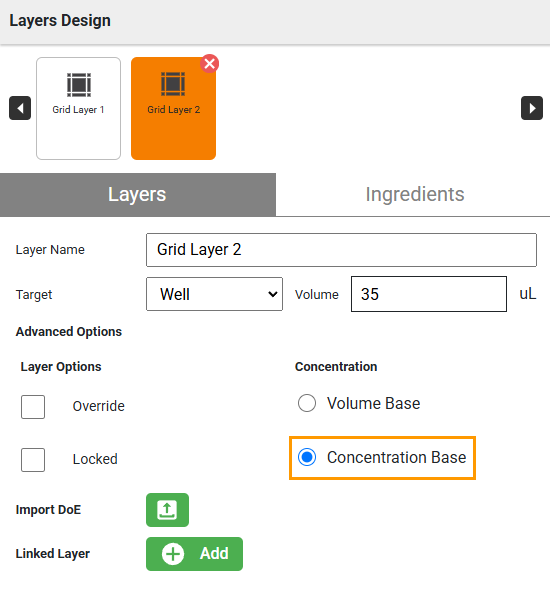Screen dimensions: 550x600
Task: Click the right black arrow button
Action: (532, 108)
